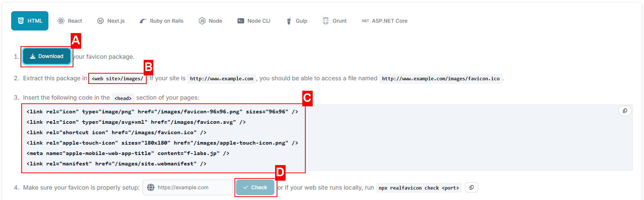Click the globe icon in the URL field
Screen dimensions: 644x200
[151, 188]
